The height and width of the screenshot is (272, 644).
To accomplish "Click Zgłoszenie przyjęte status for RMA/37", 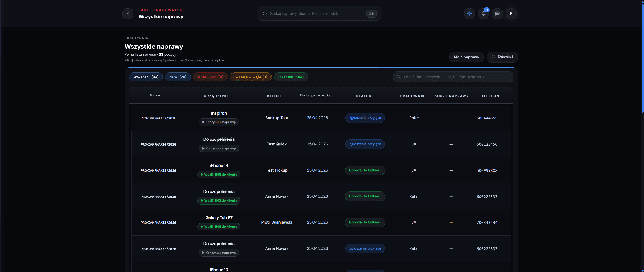I will (365, 118).
